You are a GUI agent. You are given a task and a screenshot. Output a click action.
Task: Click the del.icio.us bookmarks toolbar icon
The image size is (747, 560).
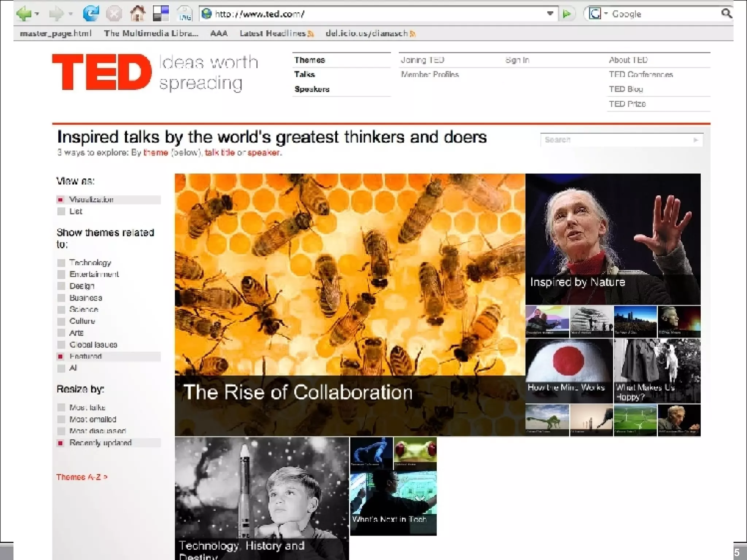pos(160,14)
